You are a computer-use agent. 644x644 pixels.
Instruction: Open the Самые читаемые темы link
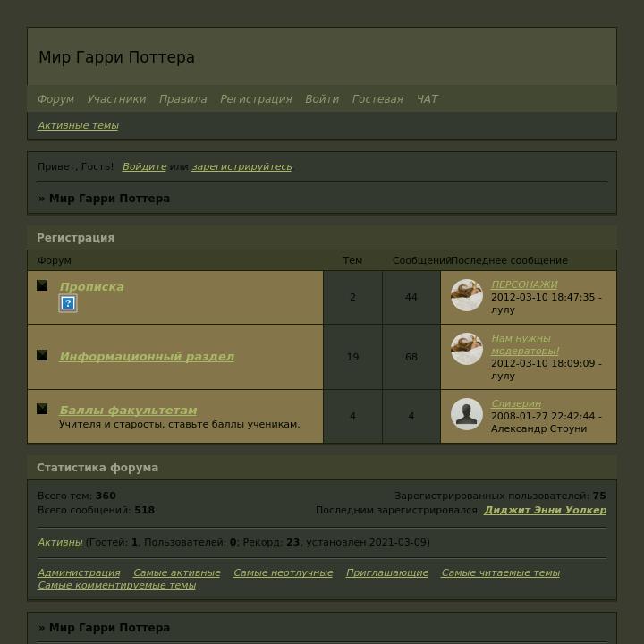501,572
